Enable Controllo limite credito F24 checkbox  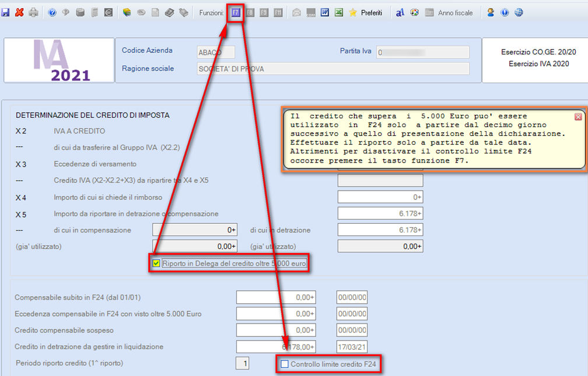(x=285, y=364)
